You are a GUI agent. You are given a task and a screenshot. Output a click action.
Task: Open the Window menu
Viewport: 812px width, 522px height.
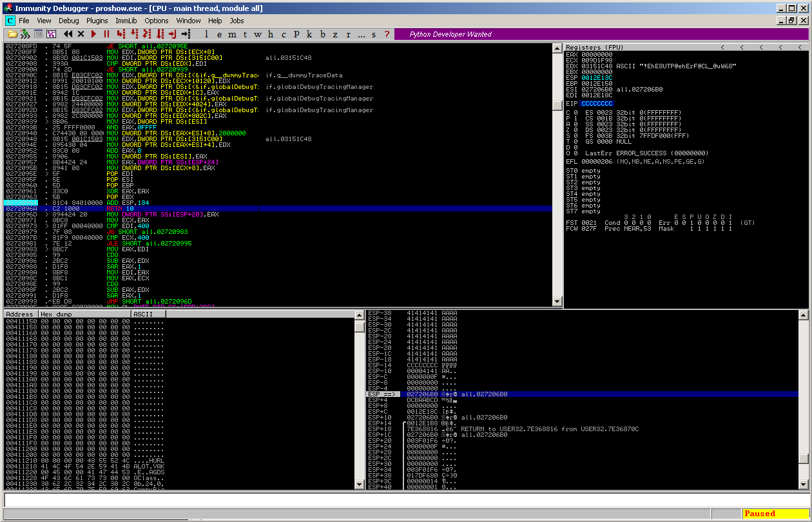pyautogui.click(x=188, y=21)
